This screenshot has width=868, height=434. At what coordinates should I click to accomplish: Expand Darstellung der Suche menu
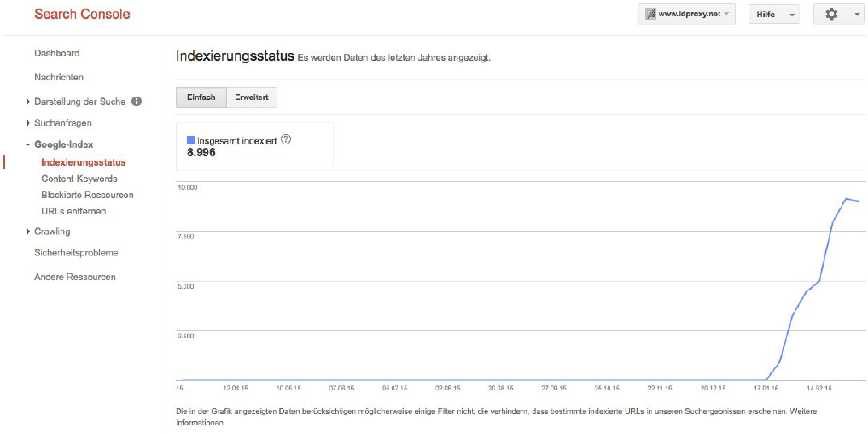(x=79, y=102)
